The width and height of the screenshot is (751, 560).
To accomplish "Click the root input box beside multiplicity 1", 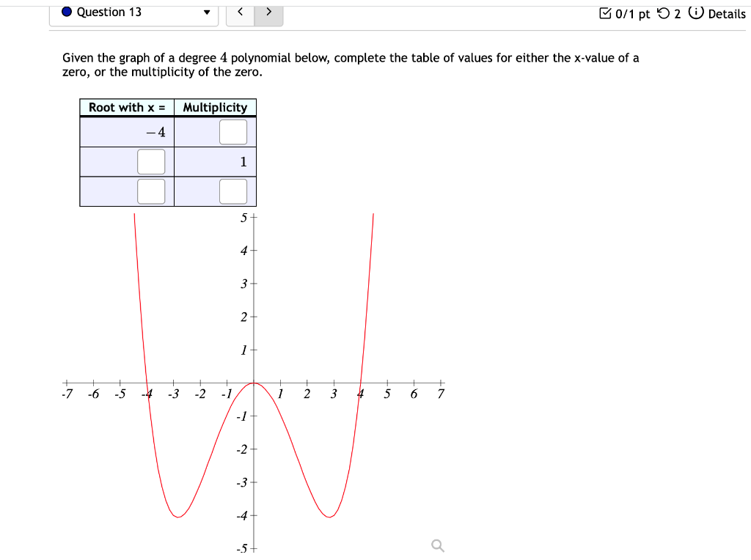I will pyautogui.click(x=151, y=161).
